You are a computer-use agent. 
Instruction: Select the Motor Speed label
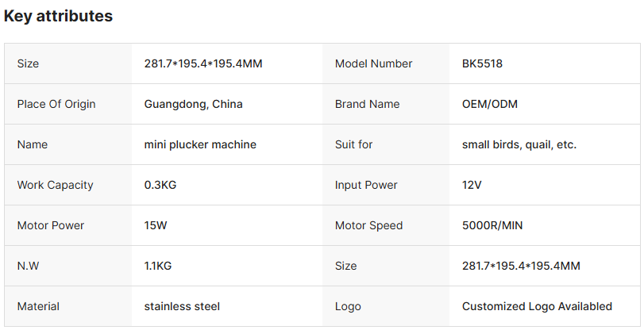pyautogui.click(x=368, y=225)
